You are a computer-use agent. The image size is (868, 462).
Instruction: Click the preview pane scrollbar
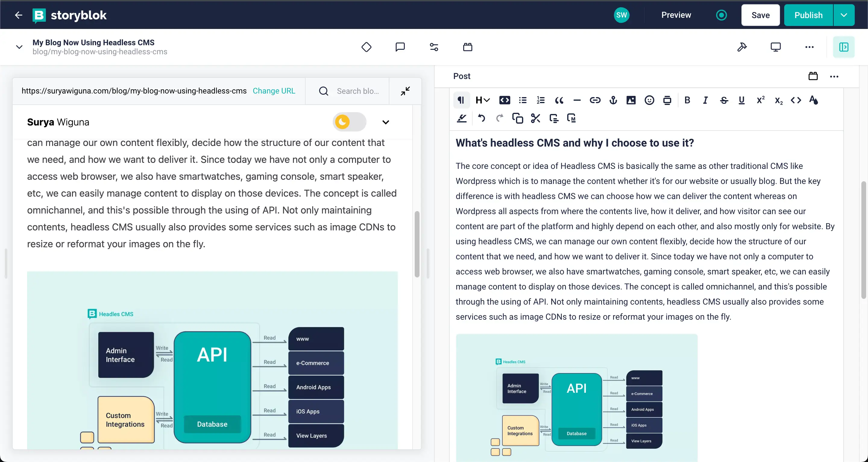(417, 244)
